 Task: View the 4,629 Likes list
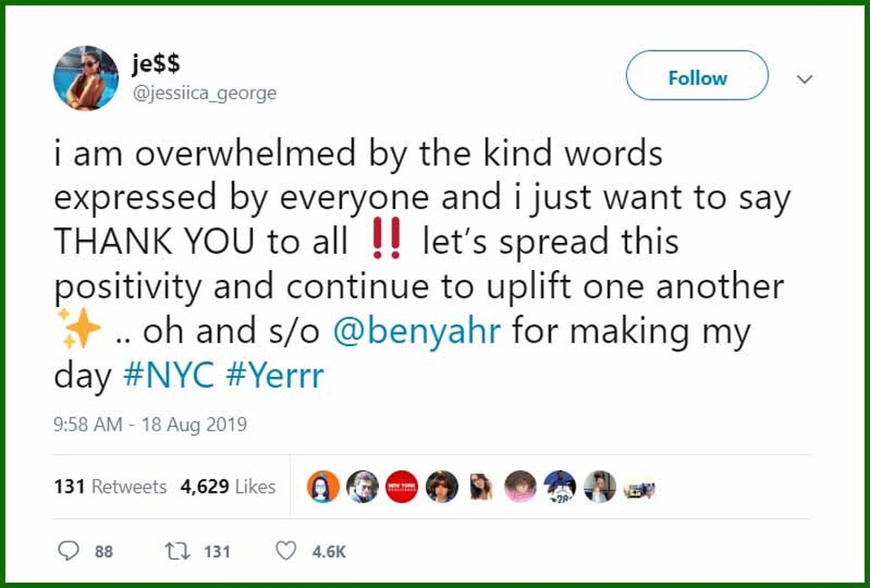point(227,487)
